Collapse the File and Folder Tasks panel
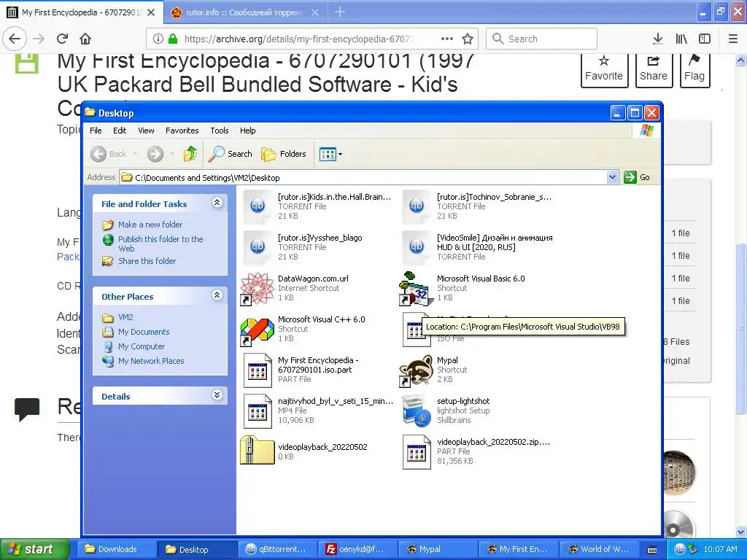Viewport: 747px width, 560px height. pos(217,203)
